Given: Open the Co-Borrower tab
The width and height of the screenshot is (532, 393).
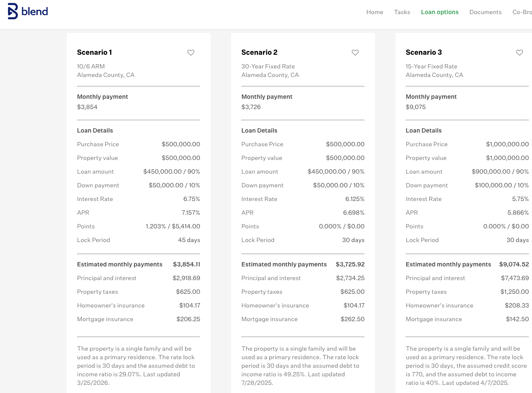Looking at the screenshot, I should click(522, 12).
